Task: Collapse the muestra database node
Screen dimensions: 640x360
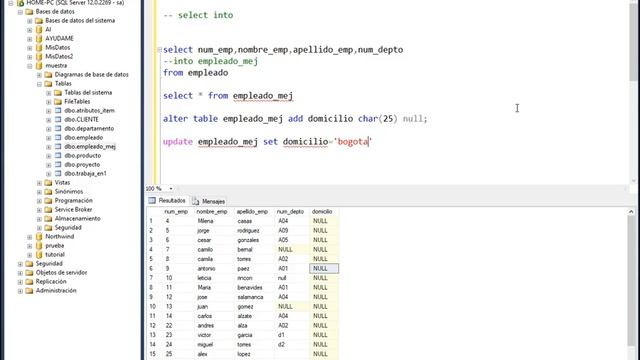Action: 30,66
